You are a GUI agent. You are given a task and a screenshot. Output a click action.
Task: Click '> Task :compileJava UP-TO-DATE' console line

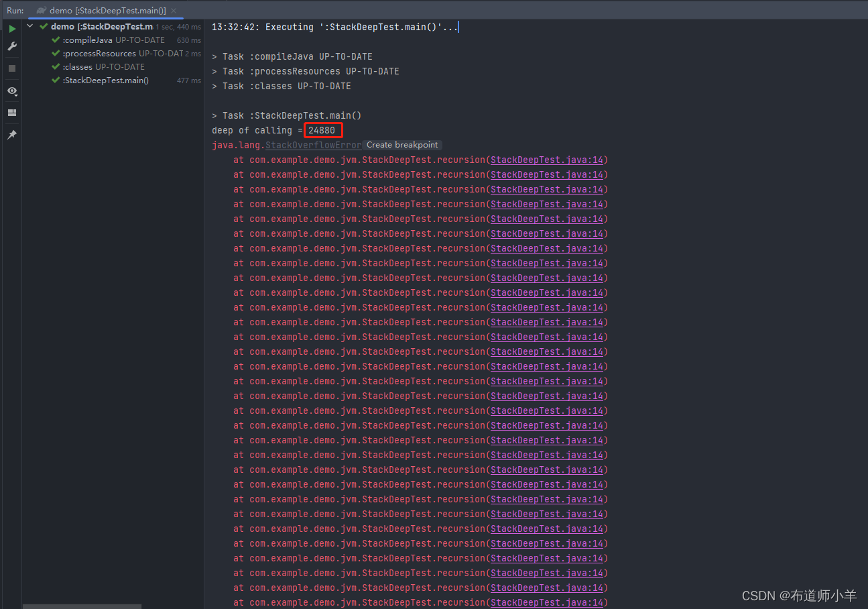pyautogui.click(x=292, y=56)
